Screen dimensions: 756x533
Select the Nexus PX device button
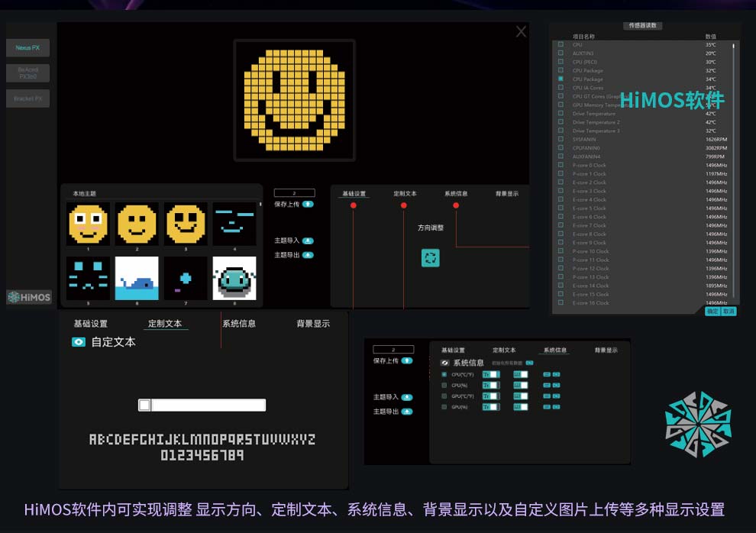coord(27,47)
